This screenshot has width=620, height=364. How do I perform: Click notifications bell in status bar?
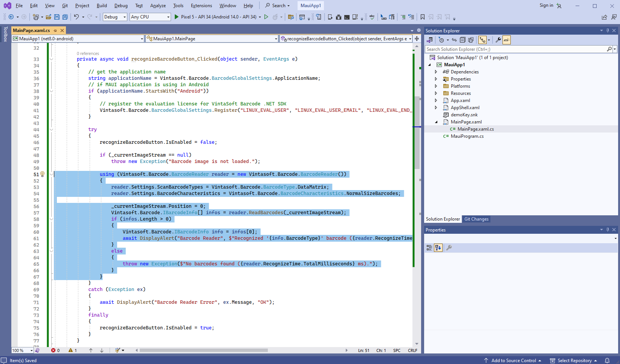coord(607,361)
